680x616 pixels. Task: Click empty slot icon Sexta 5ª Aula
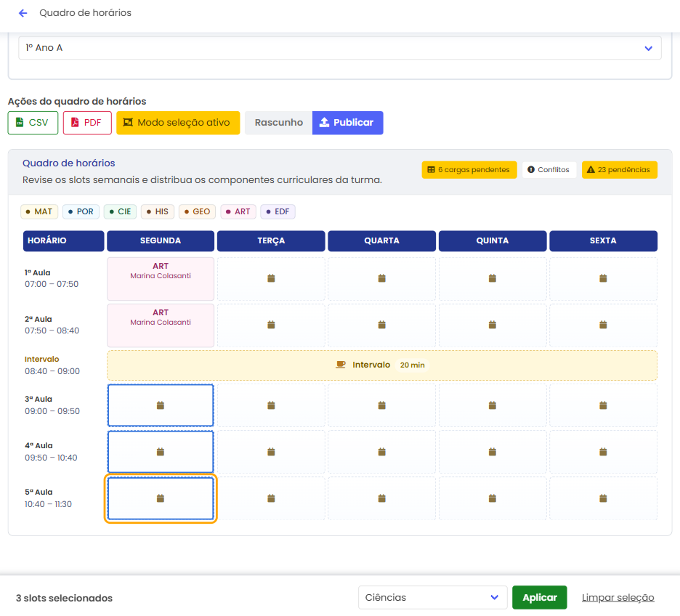click(603, 498)
